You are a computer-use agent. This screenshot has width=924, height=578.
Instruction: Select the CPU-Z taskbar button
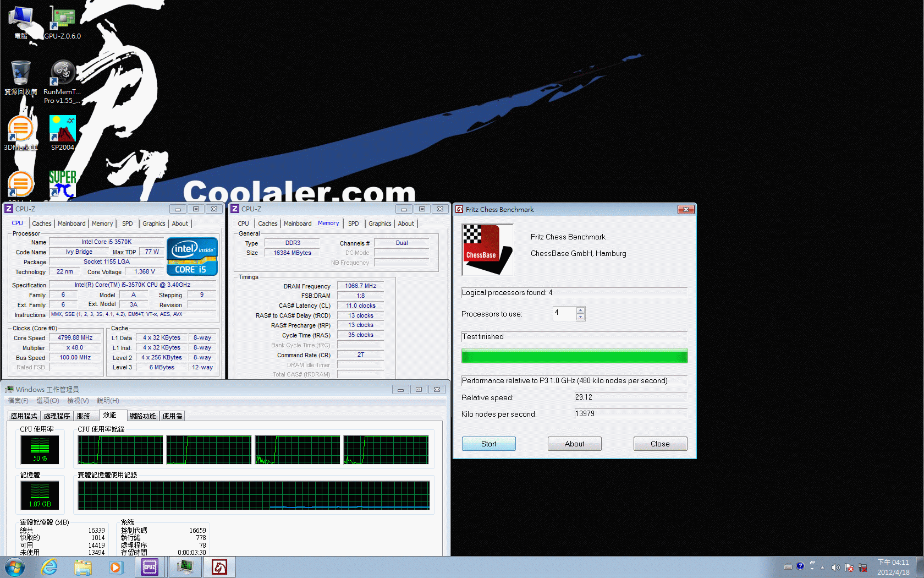tap(150, 567)
